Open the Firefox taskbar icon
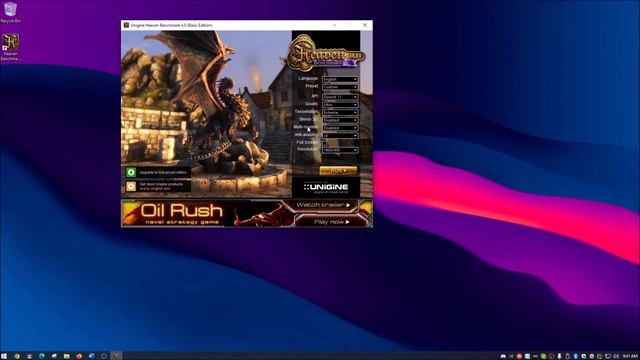Viewport: 640px width, 360px height. tap(79, 356)
